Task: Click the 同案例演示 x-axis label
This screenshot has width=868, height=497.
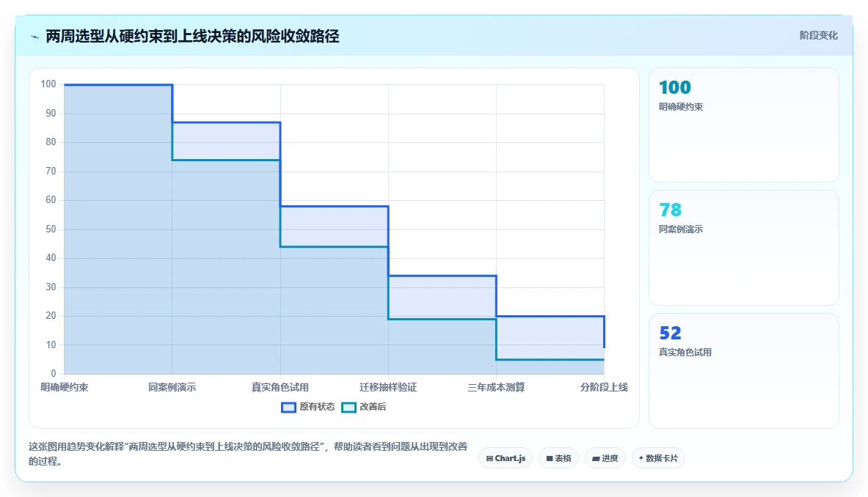Action: click(x=172, y=387)
